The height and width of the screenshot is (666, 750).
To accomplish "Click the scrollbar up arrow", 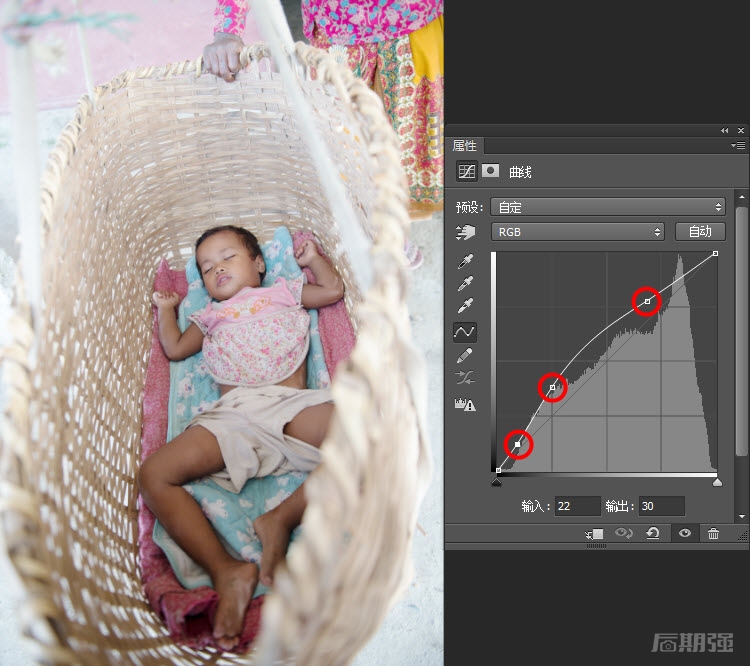I will pyautogui.click(x=742, y=197).
